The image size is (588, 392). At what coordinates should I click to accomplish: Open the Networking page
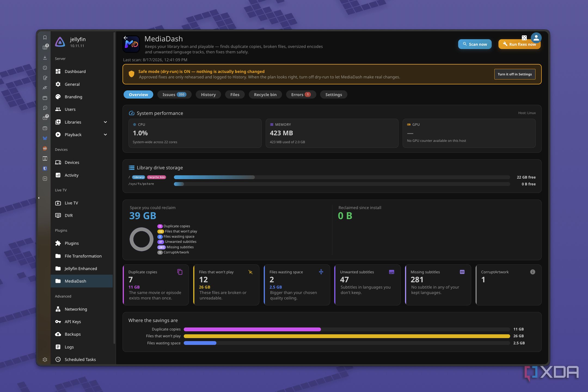tap(81, 309)
